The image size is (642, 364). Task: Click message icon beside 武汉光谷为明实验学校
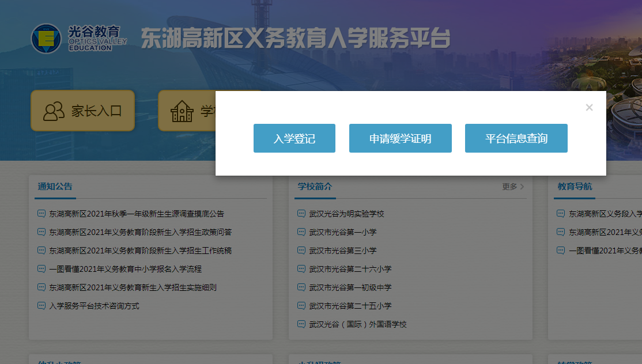coord(301,214)
